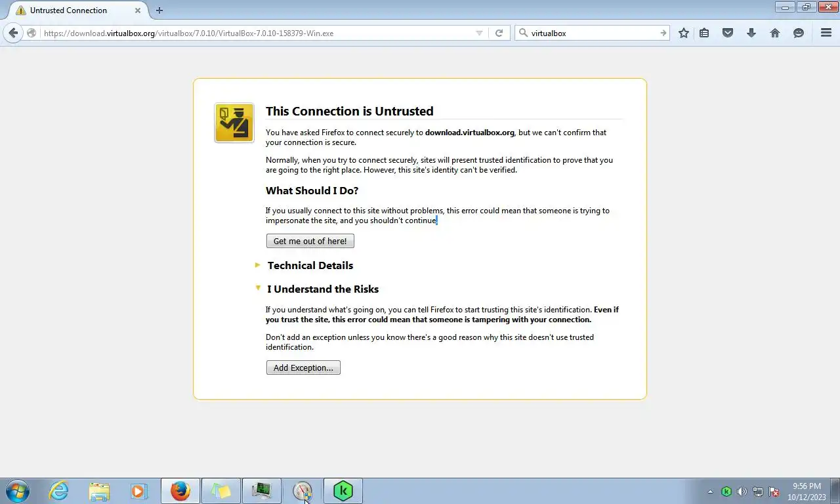Click the heading This Connection is Untrusted
This screenshot has width=840, height=504.
(x=350, y=111)
